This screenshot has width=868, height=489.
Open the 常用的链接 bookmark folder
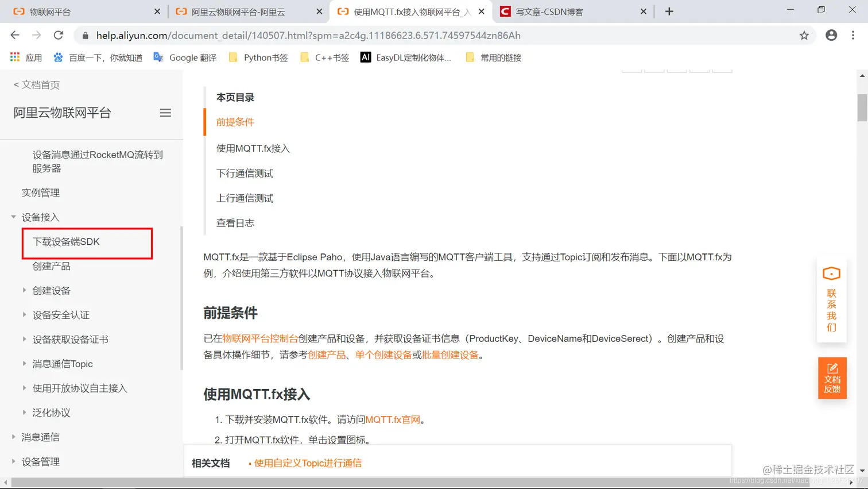(494, 57)
